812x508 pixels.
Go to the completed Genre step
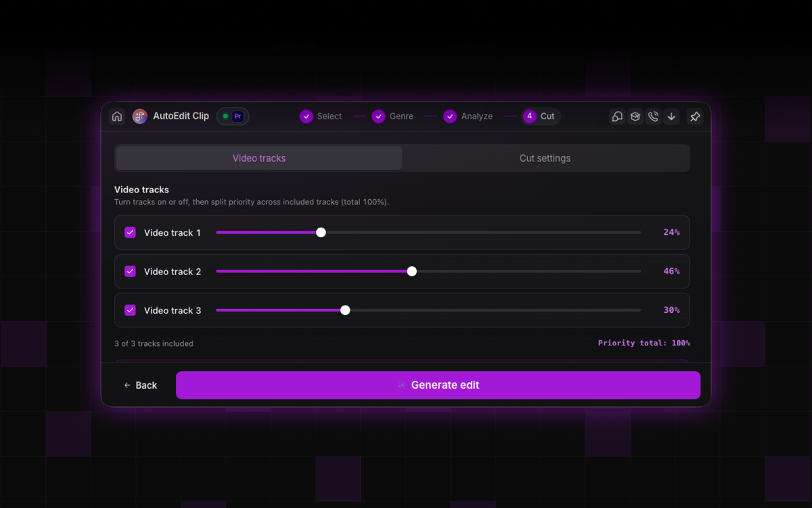(393, 117)
